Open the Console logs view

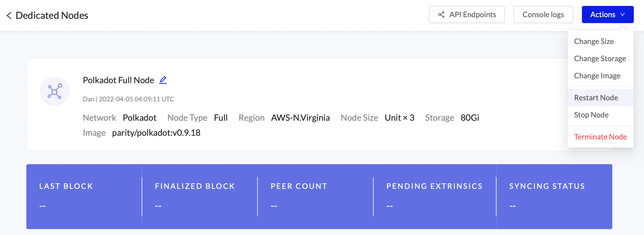tap(543, 14)
